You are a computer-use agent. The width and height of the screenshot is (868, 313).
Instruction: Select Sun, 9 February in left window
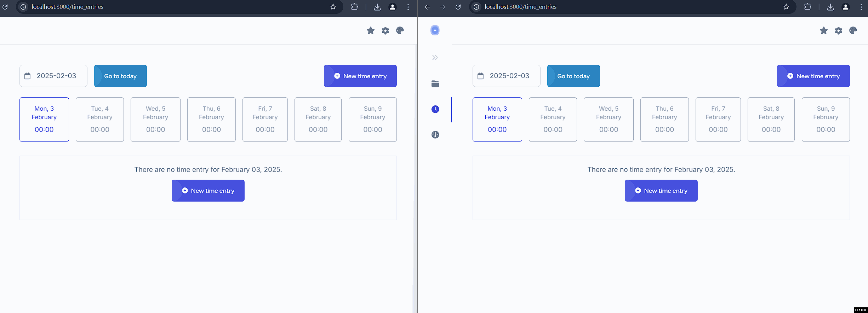(373, 120)
